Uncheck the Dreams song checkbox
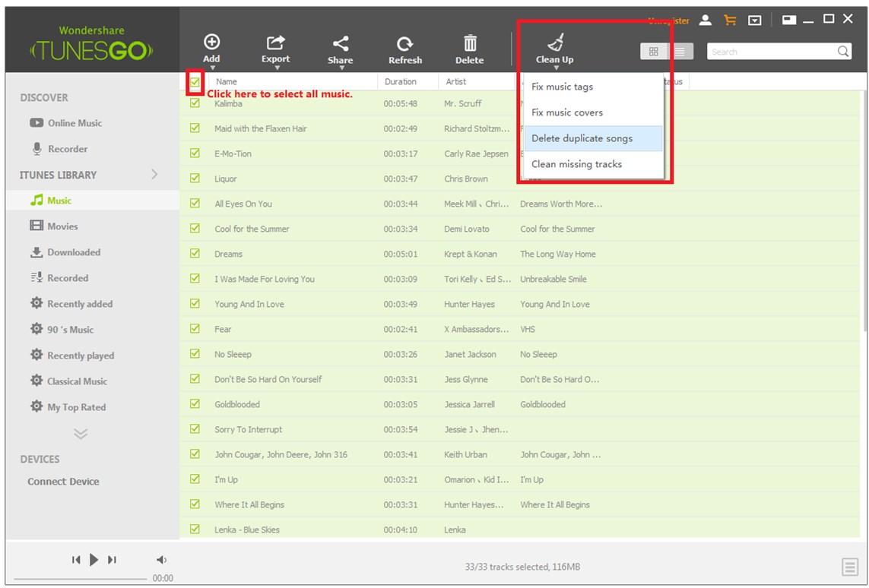Viewport: 869px width, 588px height. coord(195,253)
